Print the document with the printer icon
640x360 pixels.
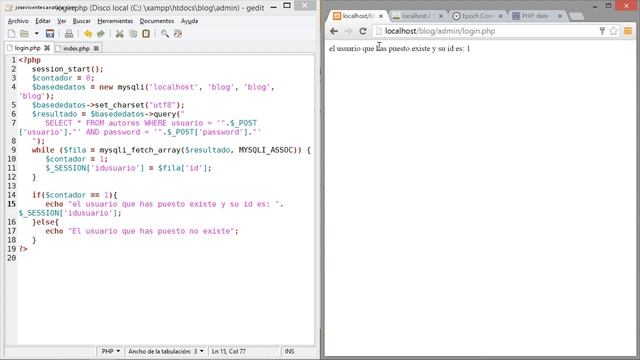(69, 34)
